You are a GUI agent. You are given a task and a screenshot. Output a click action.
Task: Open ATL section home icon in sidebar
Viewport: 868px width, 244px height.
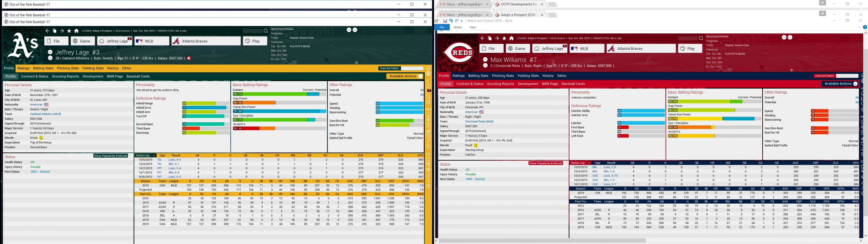point(428,159)
